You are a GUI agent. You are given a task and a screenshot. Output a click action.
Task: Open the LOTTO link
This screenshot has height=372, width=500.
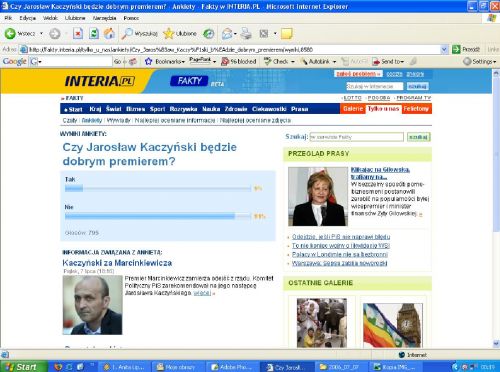pos(353,98)
